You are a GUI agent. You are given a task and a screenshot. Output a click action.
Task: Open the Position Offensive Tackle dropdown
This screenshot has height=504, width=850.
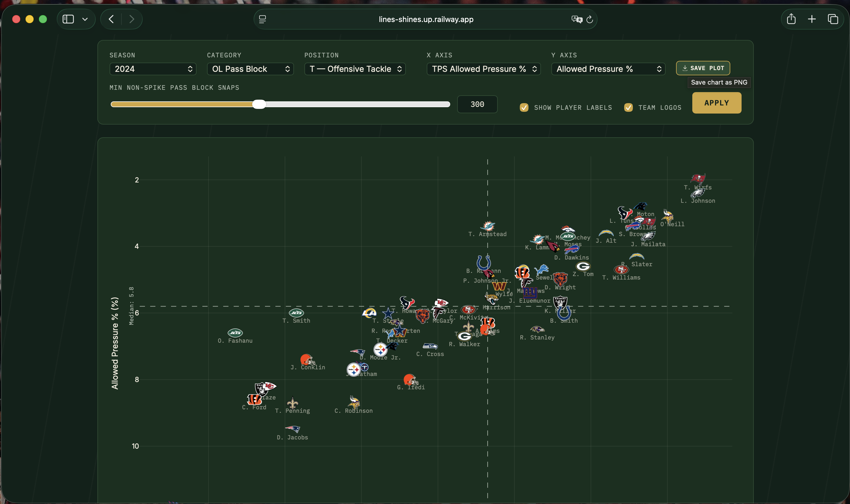click(x=355, y=69)
